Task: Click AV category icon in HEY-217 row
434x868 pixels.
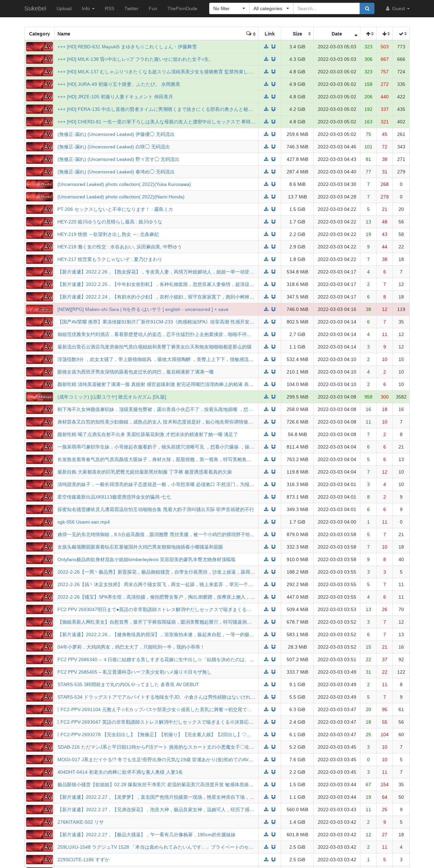Action: (40, 259)
